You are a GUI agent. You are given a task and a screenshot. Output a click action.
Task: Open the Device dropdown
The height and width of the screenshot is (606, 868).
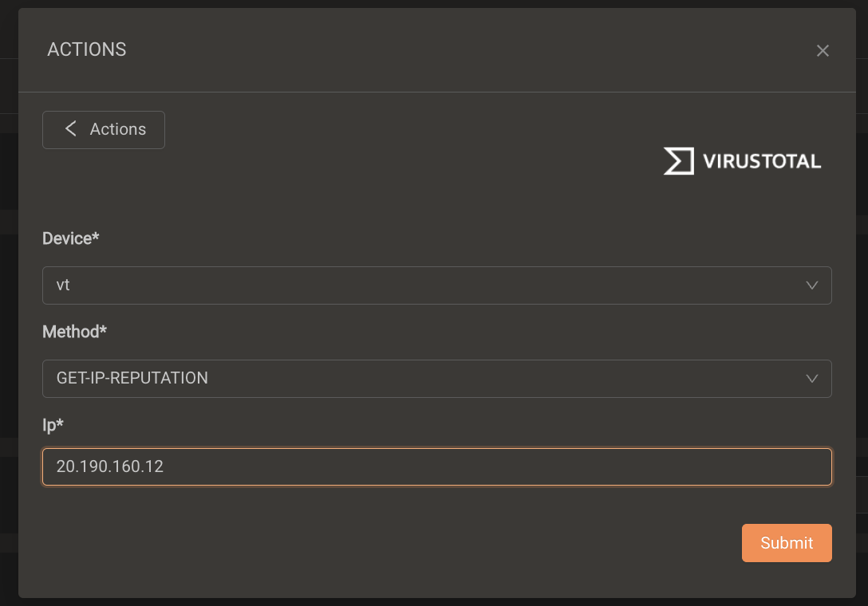tap(436, 285)
